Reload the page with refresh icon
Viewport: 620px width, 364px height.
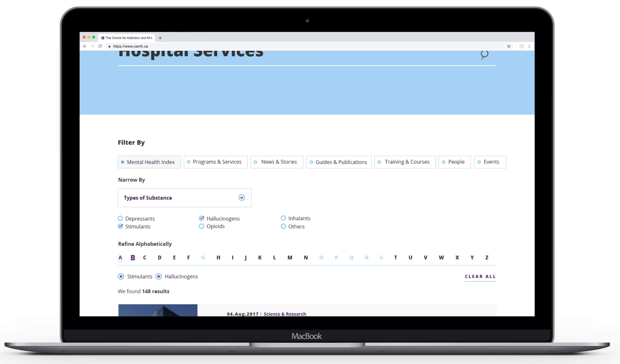(100, 46)
